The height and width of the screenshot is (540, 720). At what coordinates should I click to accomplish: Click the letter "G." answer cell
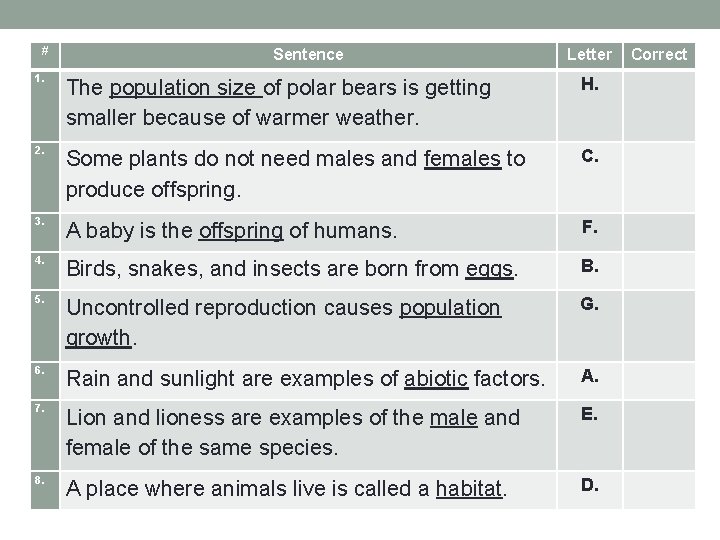[x=590, y=304]
